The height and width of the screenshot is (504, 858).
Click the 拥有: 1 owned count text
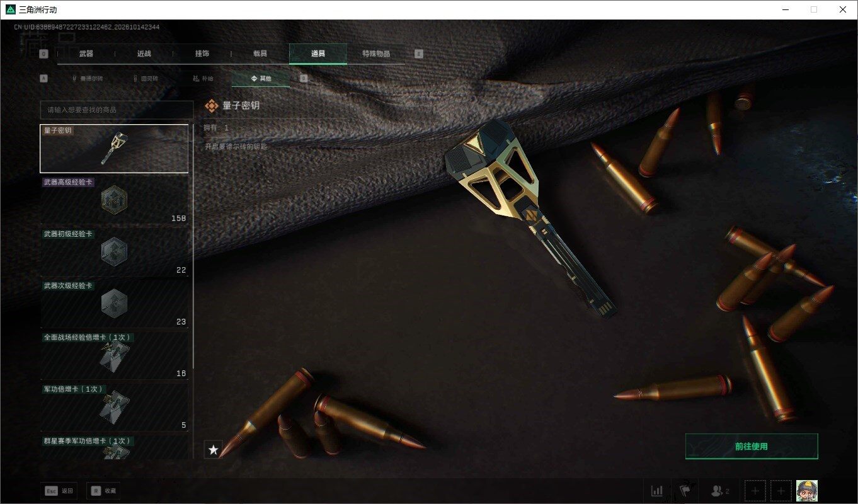[x=216, y=128]
